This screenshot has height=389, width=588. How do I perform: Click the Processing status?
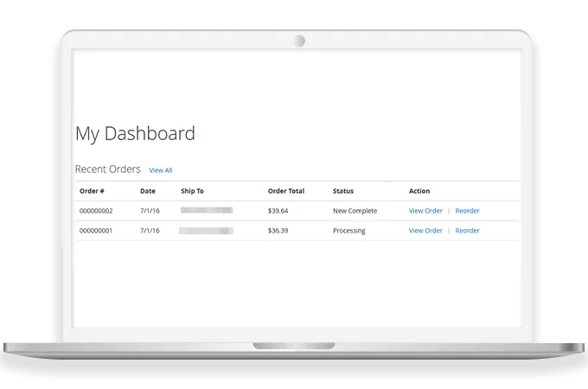349,231
